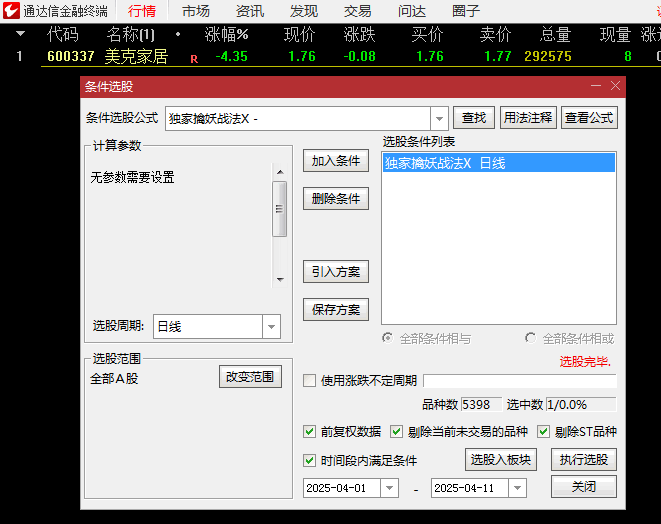Click the 选股入板块 button
Viewport: 661px width, 524px height.
tap(501, 460)
